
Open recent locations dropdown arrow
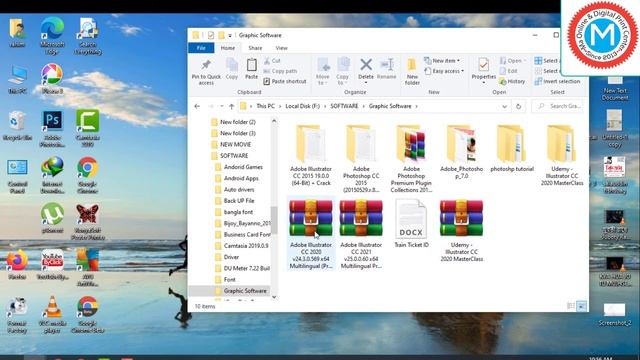point(222,106)
